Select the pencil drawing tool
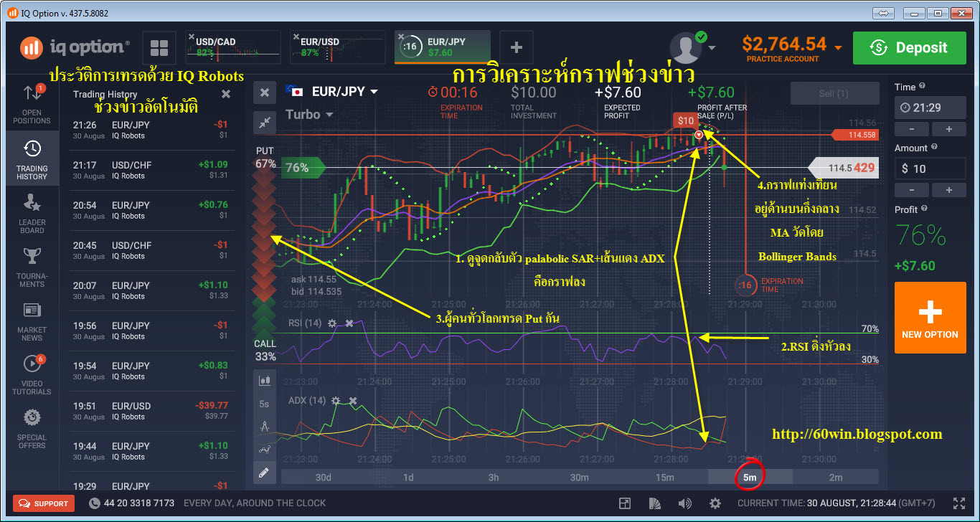This screenshot has width=980, height=522. [264, 473]
